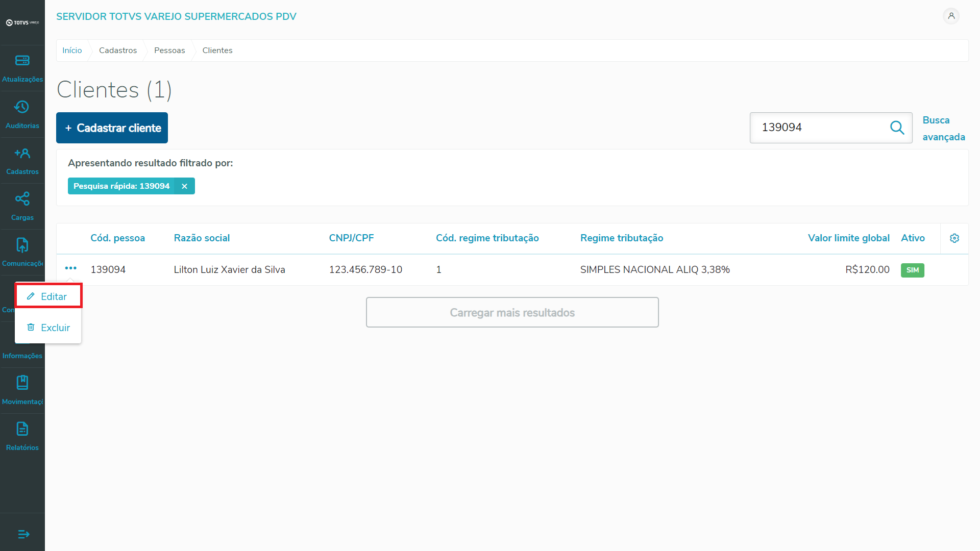Toggle the three-dots row action menu
This screenshot has height=551, width=980.
click(70, 268)
